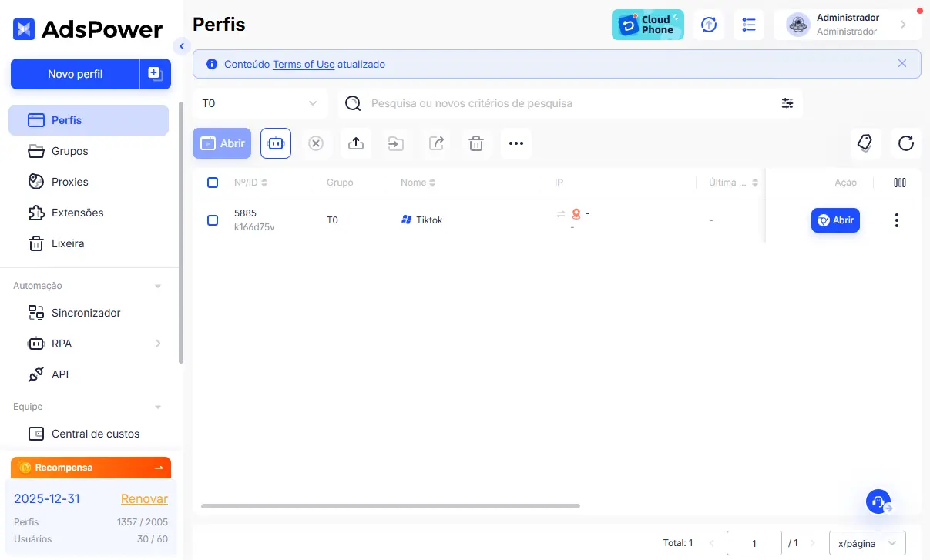Click the trash delete icon in toolbar
Screen dimensions: 930x560
tap(476, 143)
